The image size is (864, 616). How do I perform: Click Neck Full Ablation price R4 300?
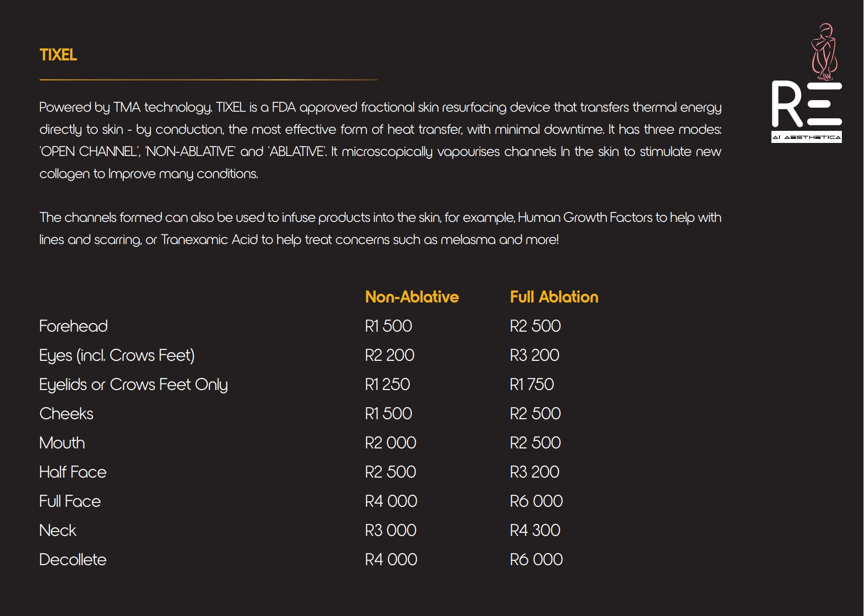535,530
